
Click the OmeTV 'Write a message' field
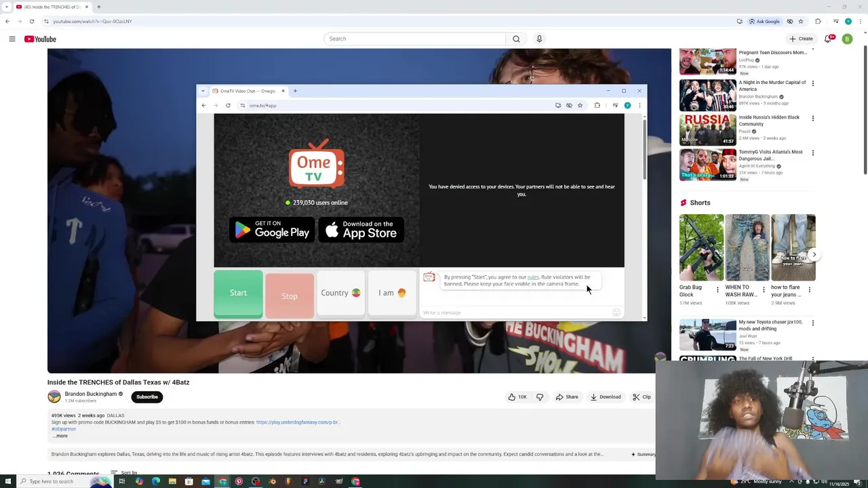515,312
